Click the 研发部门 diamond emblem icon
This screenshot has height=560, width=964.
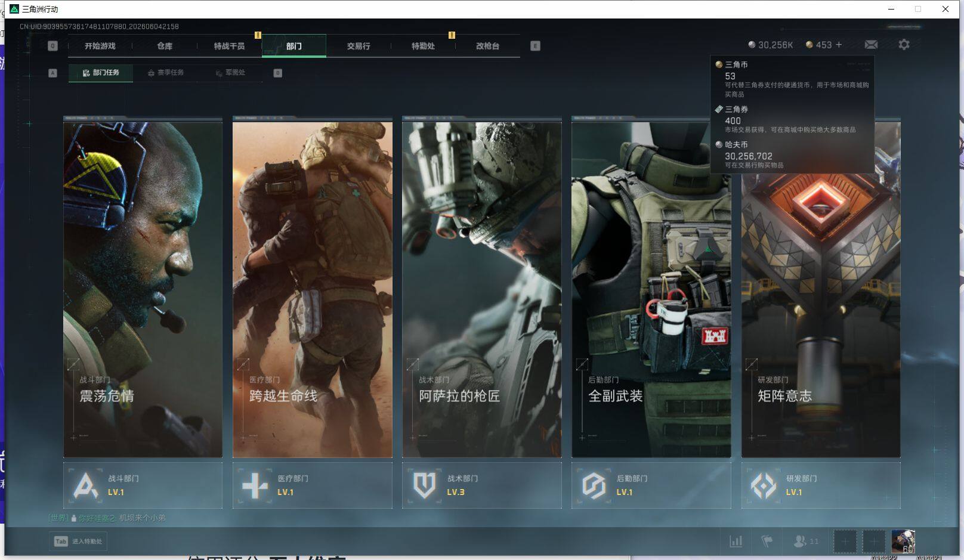[763, 485]
